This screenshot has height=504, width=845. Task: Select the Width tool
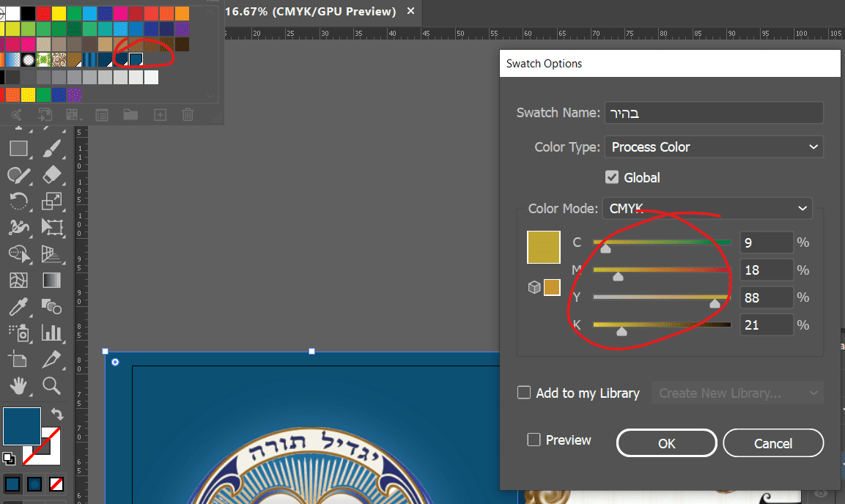click(x=19, y=227)
